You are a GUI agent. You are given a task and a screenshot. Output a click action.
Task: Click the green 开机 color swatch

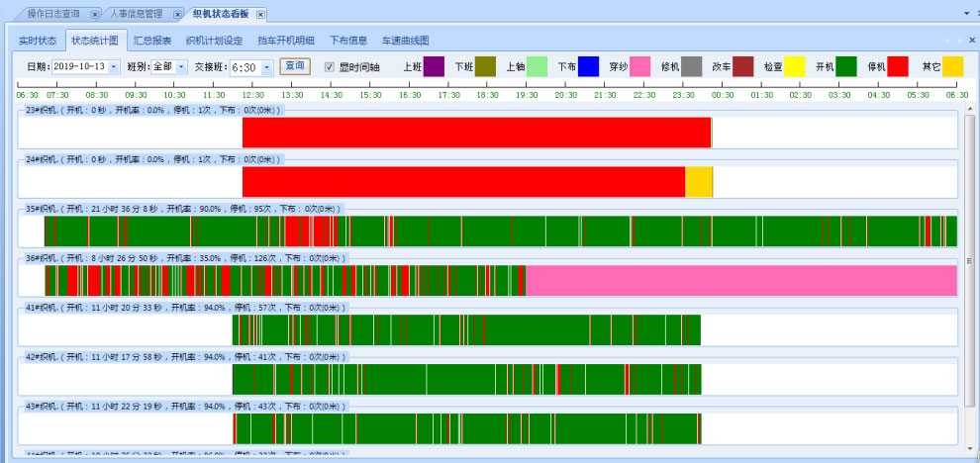[x=846, y=67]
